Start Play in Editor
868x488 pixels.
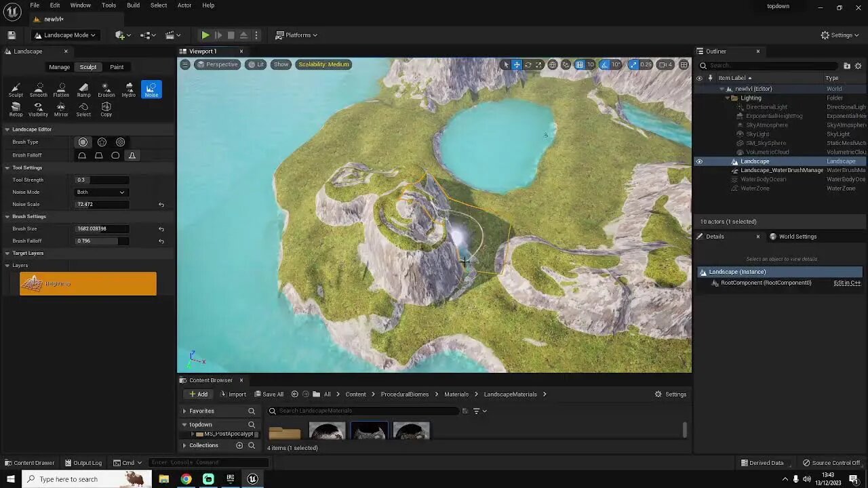[205, 35]
